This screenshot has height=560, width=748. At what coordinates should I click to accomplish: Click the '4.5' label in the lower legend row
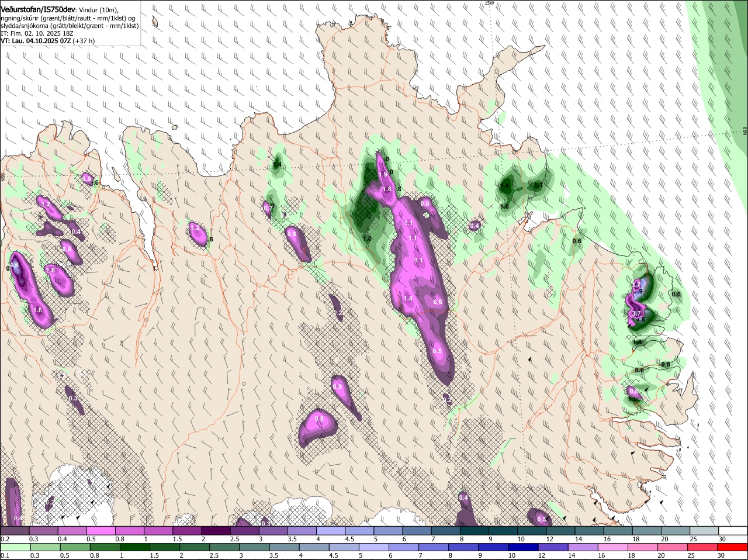(333, 555)
